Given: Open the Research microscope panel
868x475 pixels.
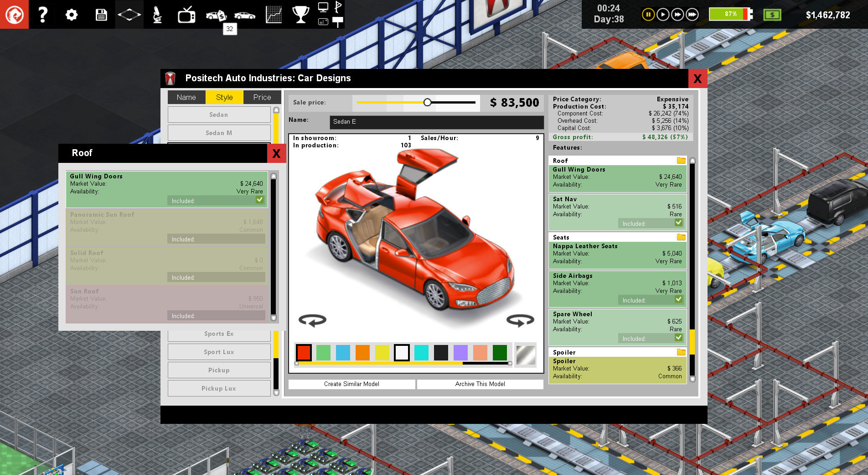Looking at the screenshot, I should point(157,14).
